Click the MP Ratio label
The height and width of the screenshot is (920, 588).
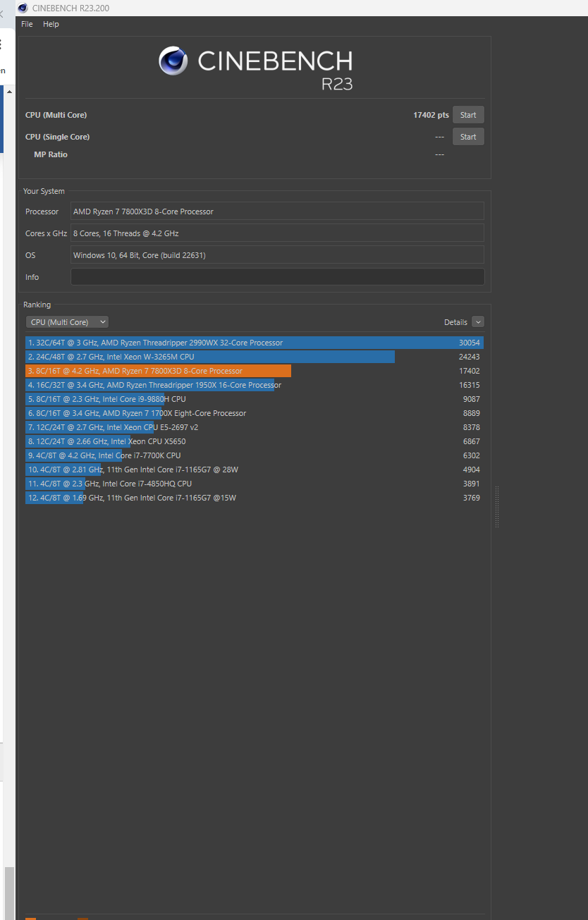click(x=51, y=154)
